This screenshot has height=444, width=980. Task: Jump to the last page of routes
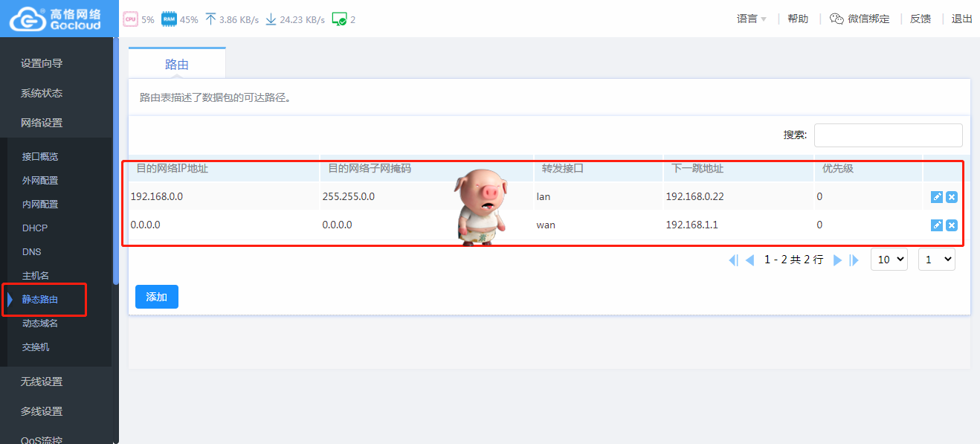[854, 260]
